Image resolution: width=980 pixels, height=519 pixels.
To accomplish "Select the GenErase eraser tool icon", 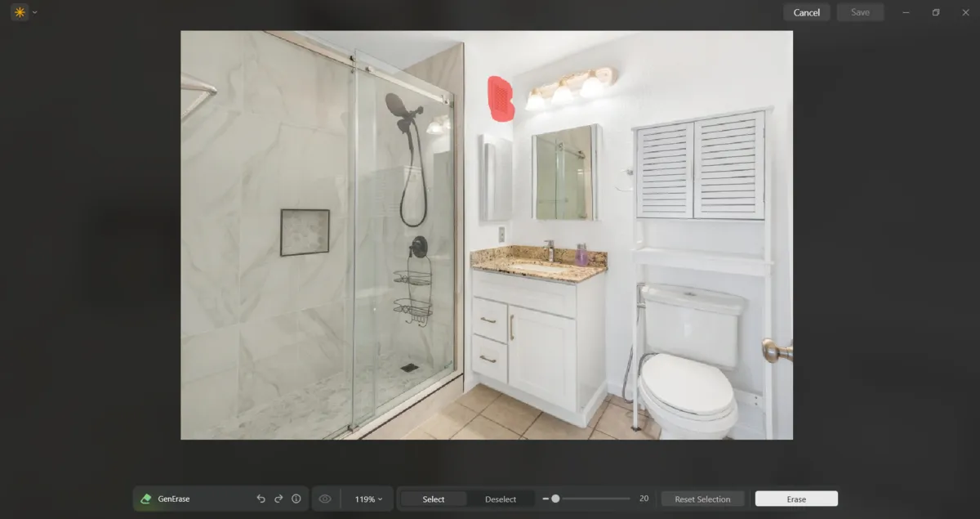I will 148,499.
